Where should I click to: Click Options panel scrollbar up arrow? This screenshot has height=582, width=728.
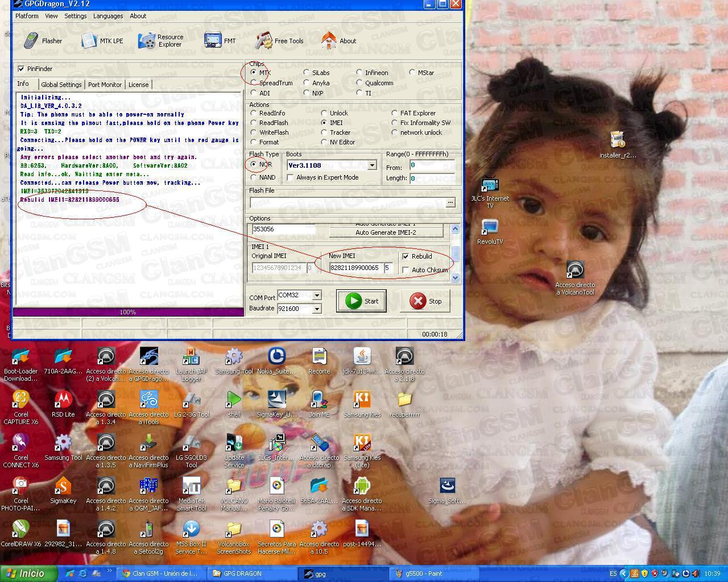(x=455, y=228)
